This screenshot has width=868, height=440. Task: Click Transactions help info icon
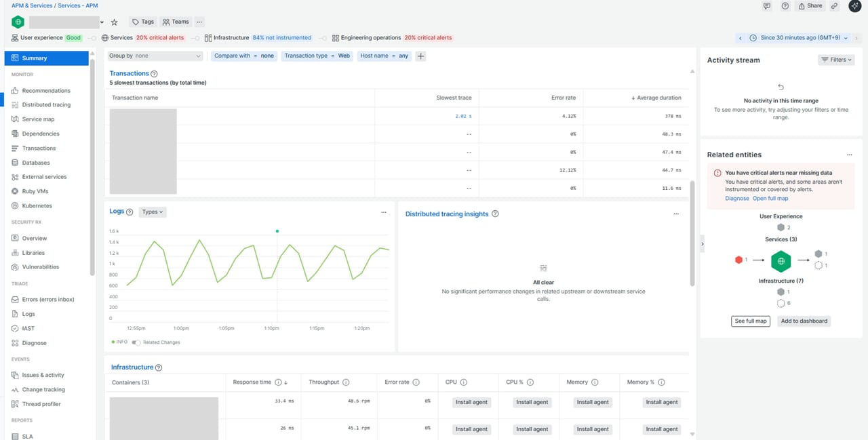click(x=154, y=74)
